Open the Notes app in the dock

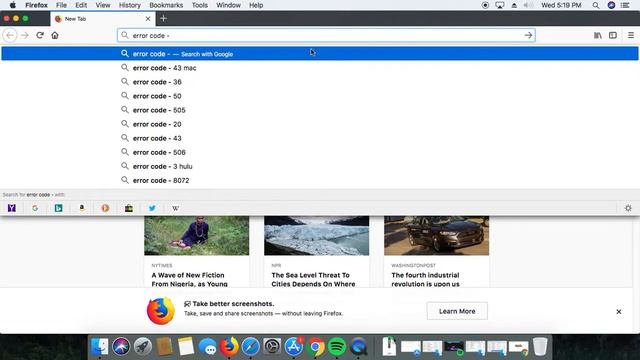186,347
